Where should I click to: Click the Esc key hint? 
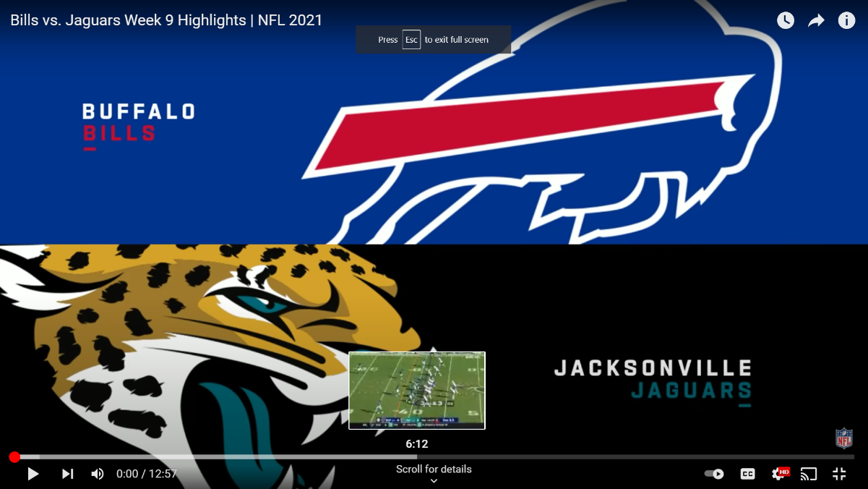(411, 40)
